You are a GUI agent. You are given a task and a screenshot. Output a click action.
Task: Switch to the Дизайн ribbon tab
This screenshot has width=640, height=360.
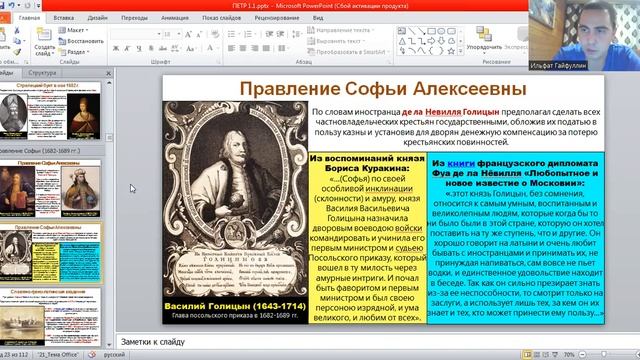coord(98,18)
